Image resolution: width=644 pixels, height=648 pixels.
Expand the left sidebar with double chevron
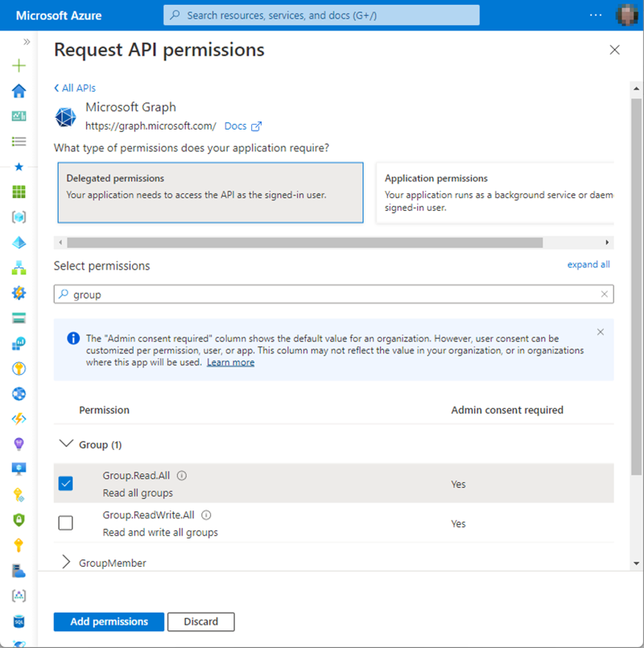click(x=27, y=42)
